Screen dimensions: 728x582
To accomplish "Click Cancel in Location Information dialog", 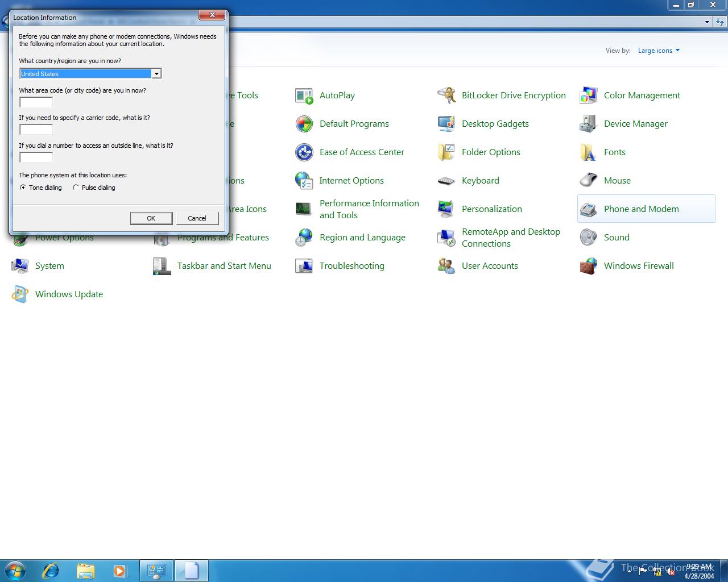I will click(197, 218).
